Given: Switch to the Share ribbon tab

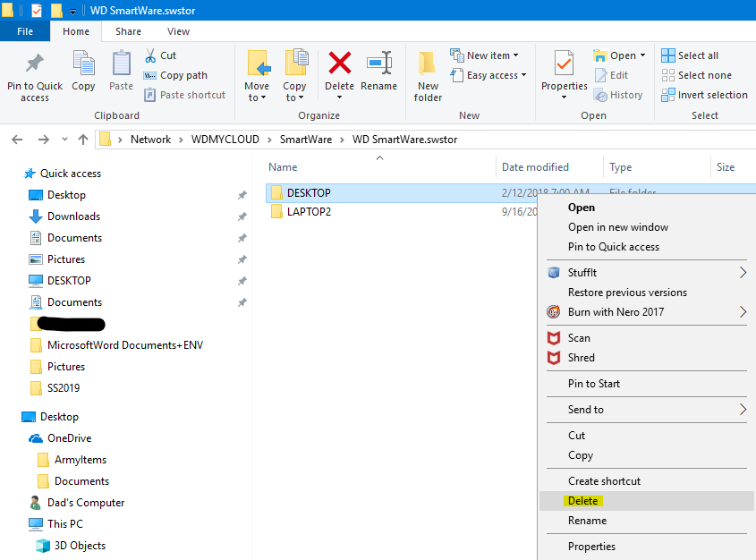Looking at the screenshot, I should coord(128,31).
